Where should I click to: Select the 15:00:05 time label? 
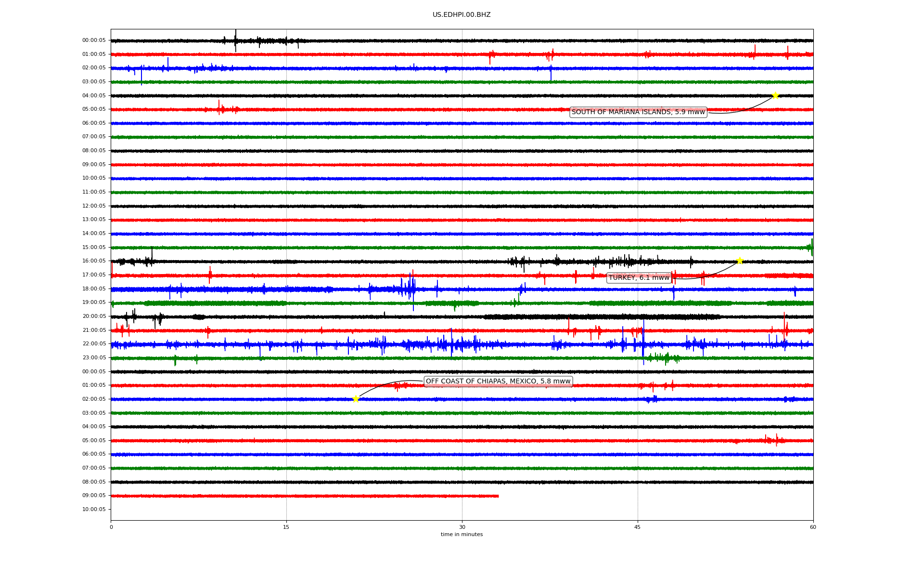click(94, 248)
